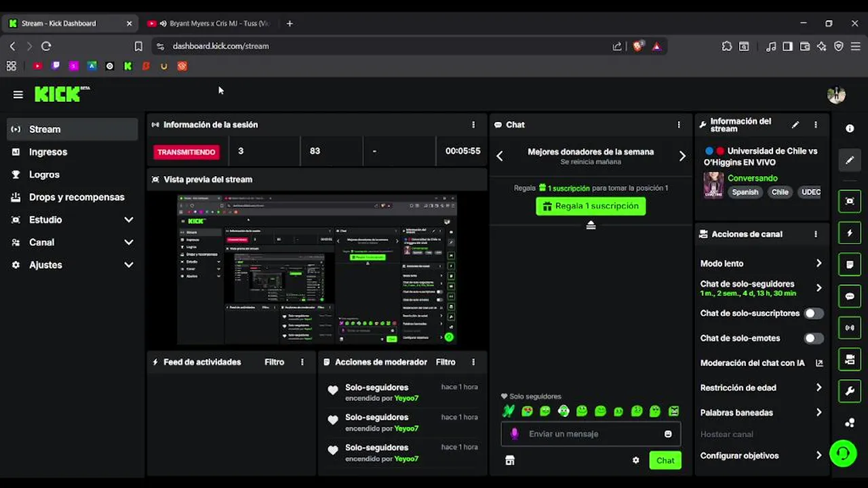Open Filtro in Acciones de moderador
Viewport: 868px width, 488px height.
(446, 362)
